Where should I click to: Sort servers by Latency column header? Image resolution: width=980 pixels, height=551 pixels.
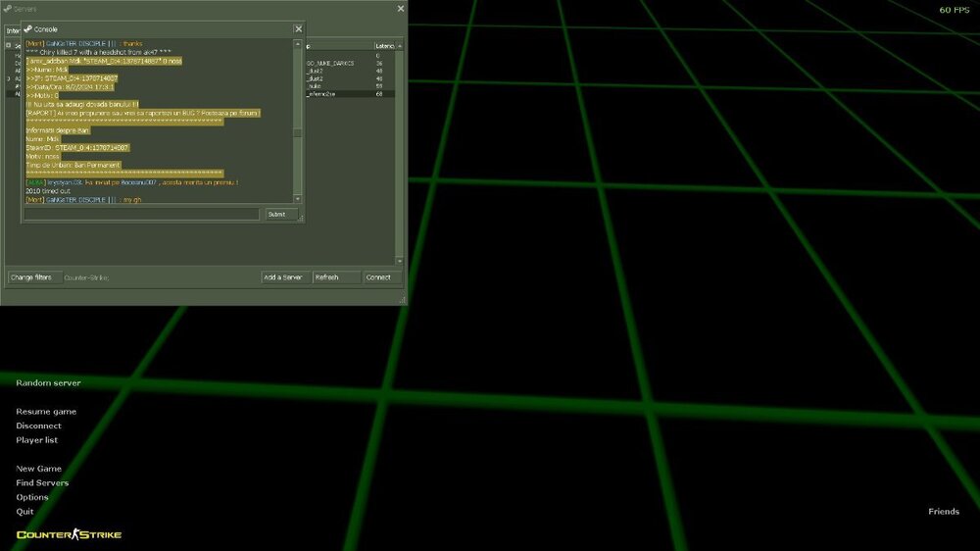385,46
